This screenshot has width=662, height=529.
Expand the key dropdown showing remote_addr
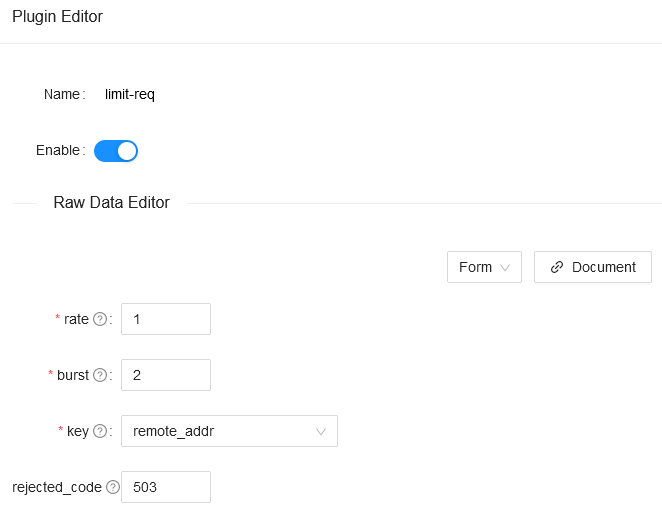pos(229,432)
